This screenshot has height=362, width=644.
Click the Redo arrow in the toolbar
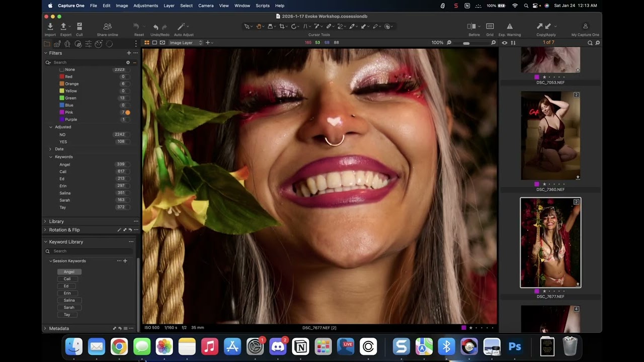pyautogui.click(x=164, y=27)
